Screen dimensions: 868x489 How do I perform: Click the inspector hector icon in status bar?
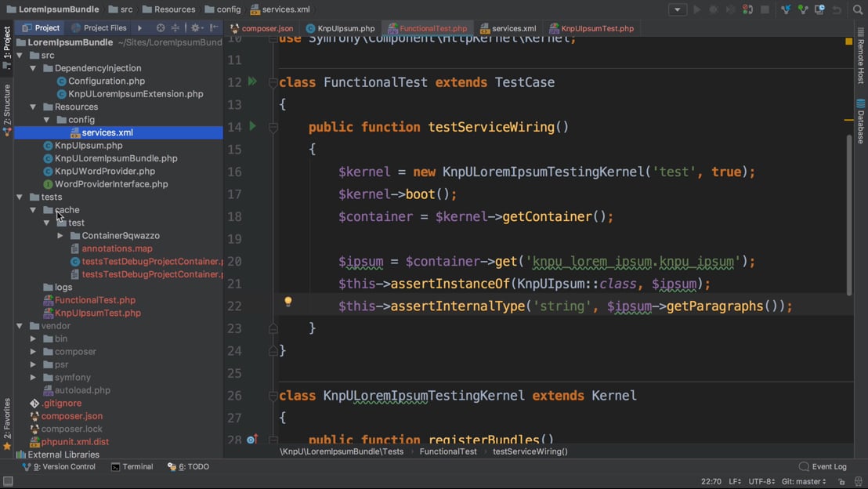[x=858, y=482]
